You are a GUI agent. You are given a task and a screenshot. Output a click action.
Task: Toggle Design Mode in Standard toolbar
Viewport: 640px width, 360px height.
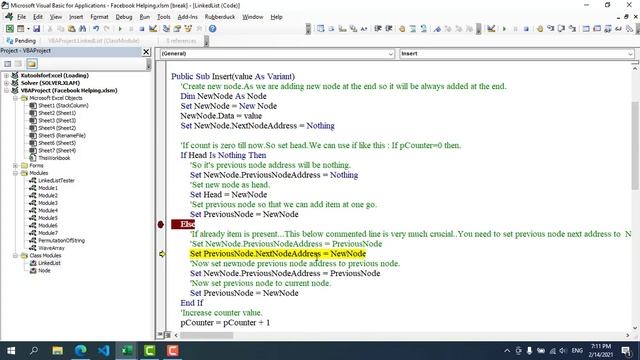pos(153,29)
